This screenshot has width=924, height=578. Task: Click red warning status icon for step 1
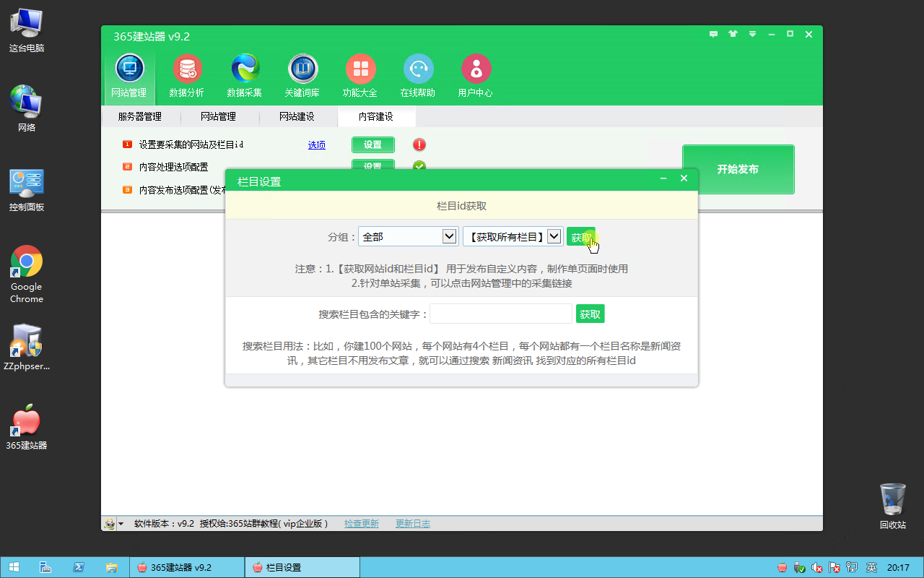click(x=419, y=144)
